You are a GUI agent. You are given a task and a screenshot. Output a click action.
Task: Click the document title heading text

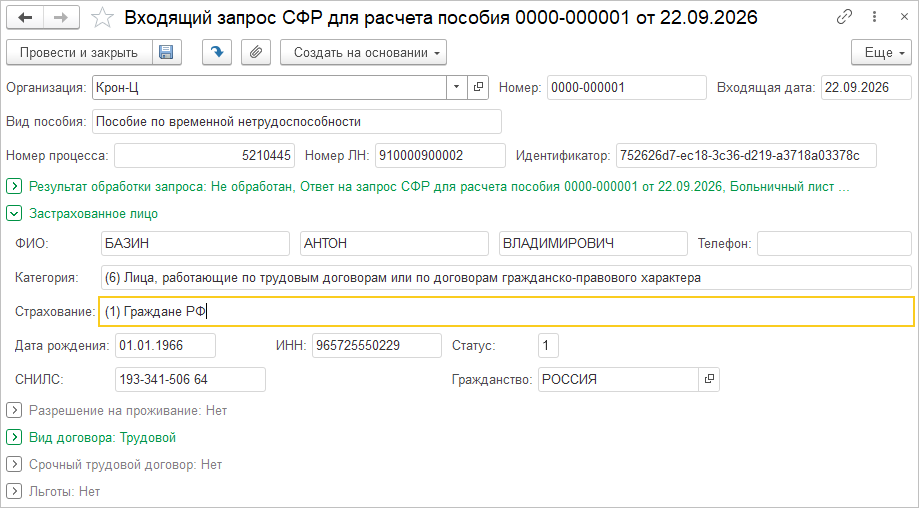pos(441,18)
